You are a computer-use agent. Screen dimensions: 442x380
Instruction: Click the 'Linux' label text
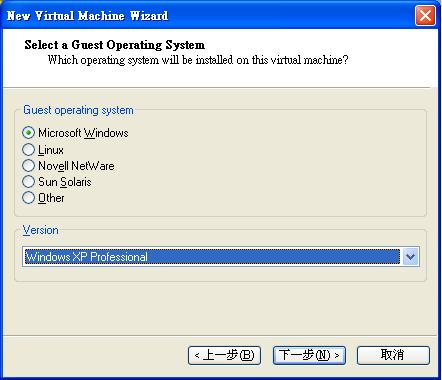51,150
